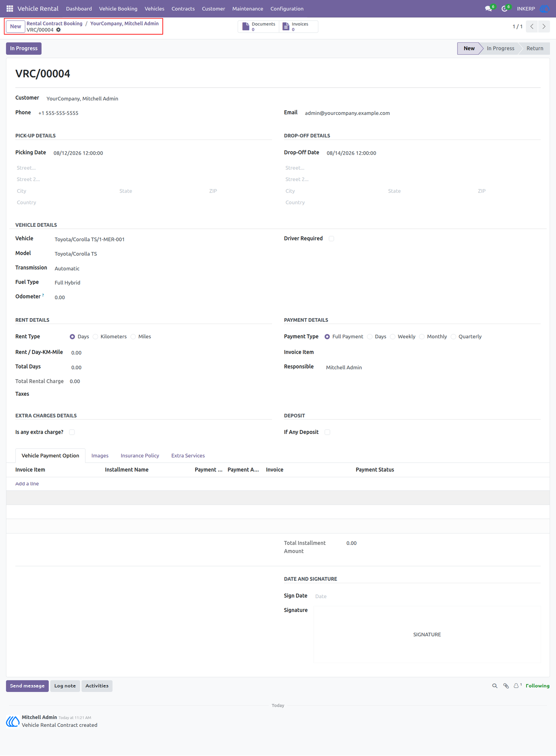Screen dimensions: 556x756
Task: Show followers person icon
Action: coord(517,686)
